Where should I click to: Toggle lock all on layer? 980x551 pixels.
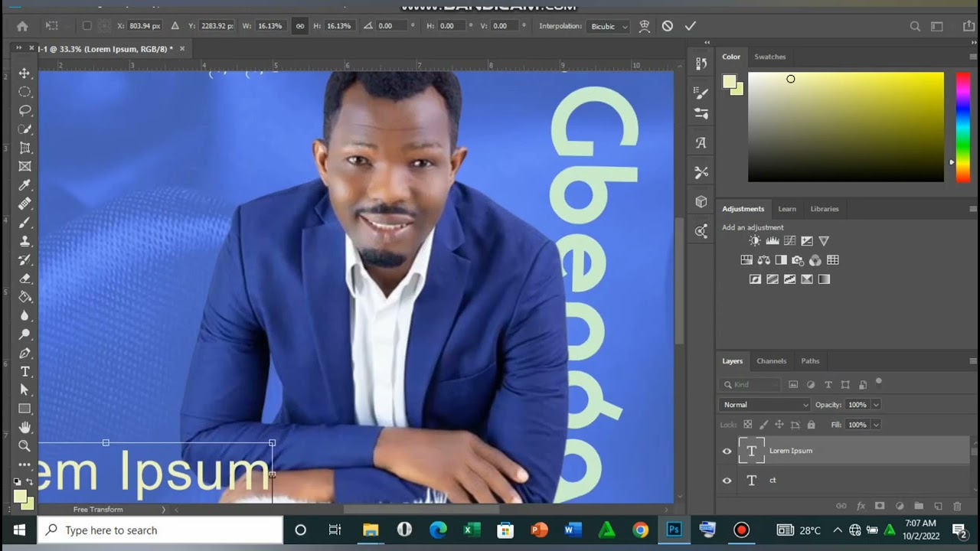click(811, 425)
